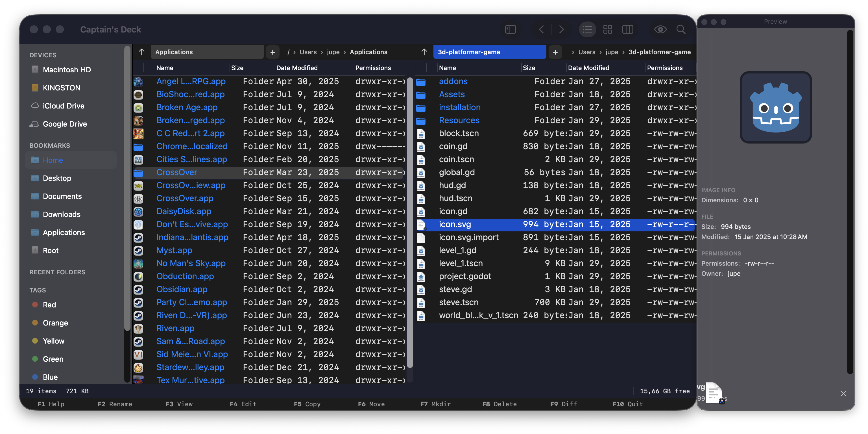The height and width of the screenshot is (434, 868).
Task: Toggle the preview eye icon in toolbar
Action: point(660,29)
